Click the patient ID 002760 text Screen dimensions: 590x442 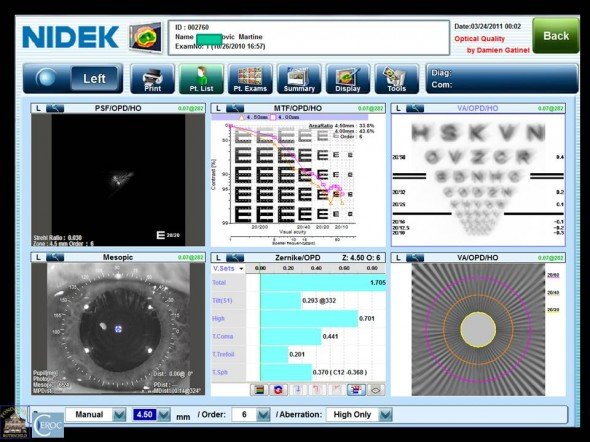[192, 27]
